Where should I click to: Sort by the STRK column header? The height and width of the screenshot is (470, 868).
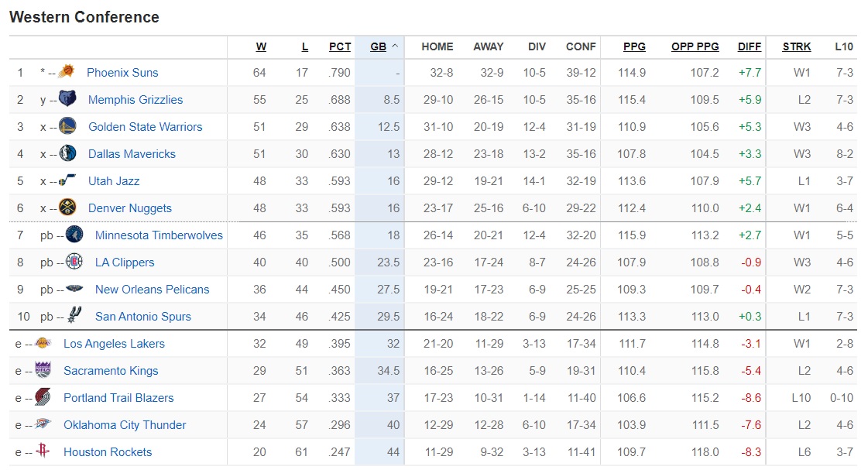pos(797,46)
